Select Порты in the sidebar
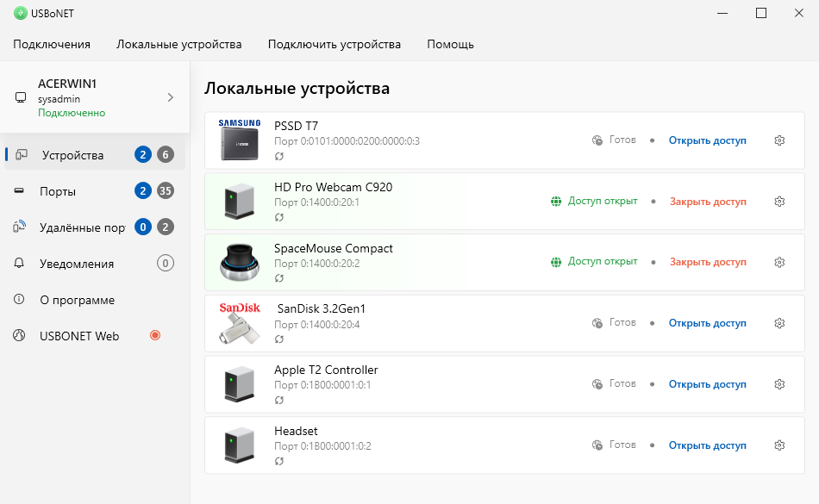Image resolution: width=819 pixels, height=504 pixels. pyautogui.click(x=95, y=191)
